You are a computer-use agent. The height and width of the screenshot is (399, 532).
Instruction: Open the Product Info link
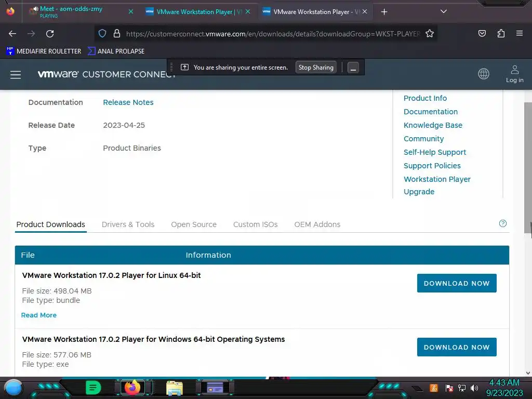(425, 98)
